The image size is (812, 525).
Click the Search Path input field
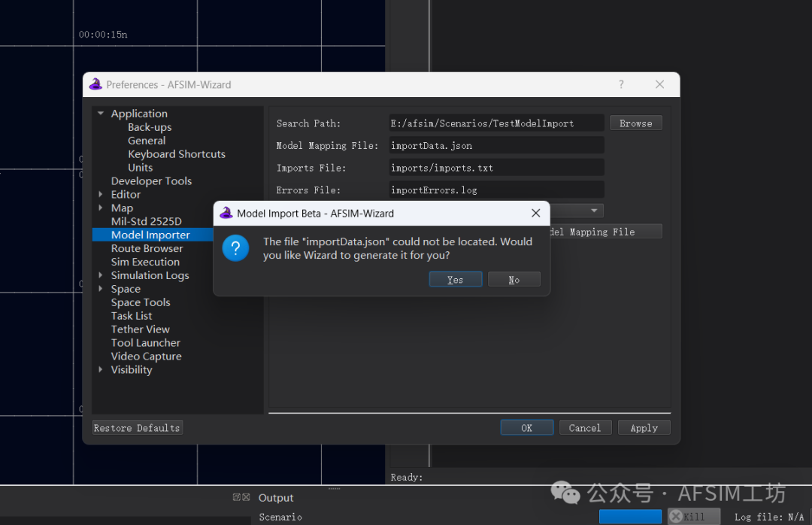coord(496,123)
